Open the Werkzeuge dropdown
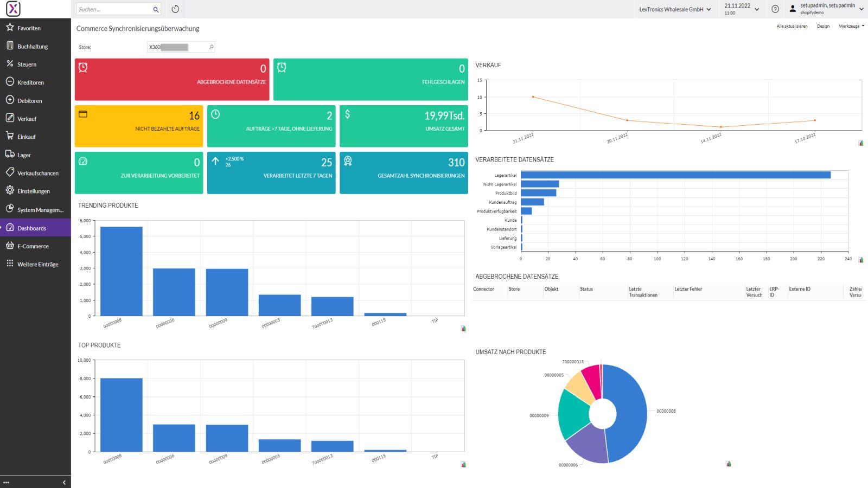The image size is (868, 488). pyautogui.click(x=850, y=25)
